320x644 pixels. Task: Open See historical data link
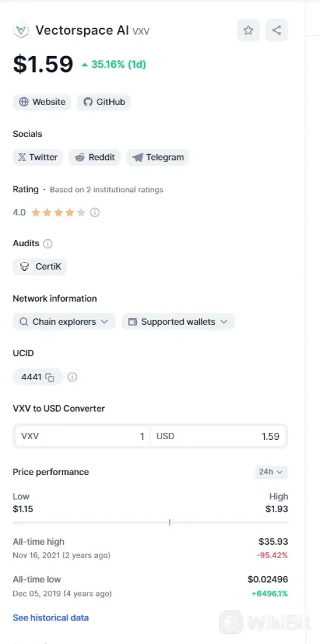pos(51,618)
